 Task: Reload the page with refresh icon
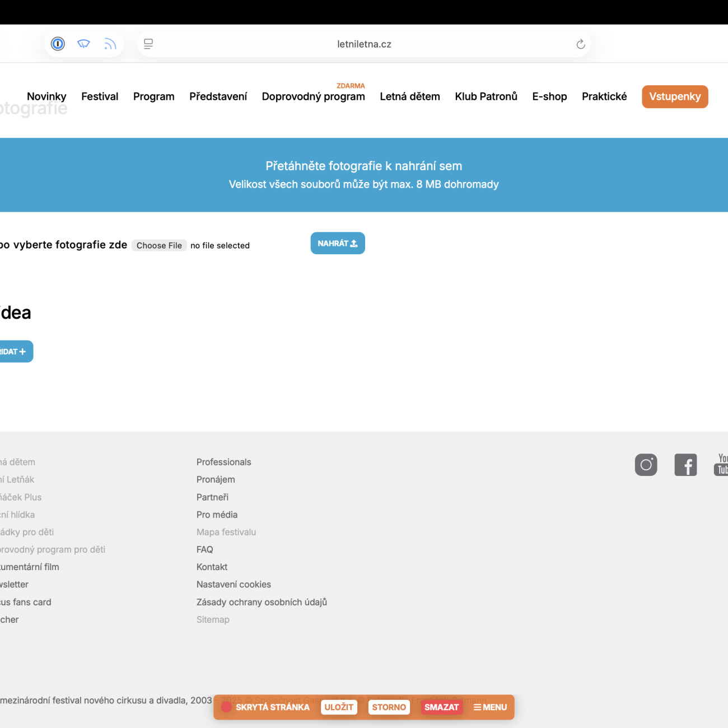click(581, 44)
